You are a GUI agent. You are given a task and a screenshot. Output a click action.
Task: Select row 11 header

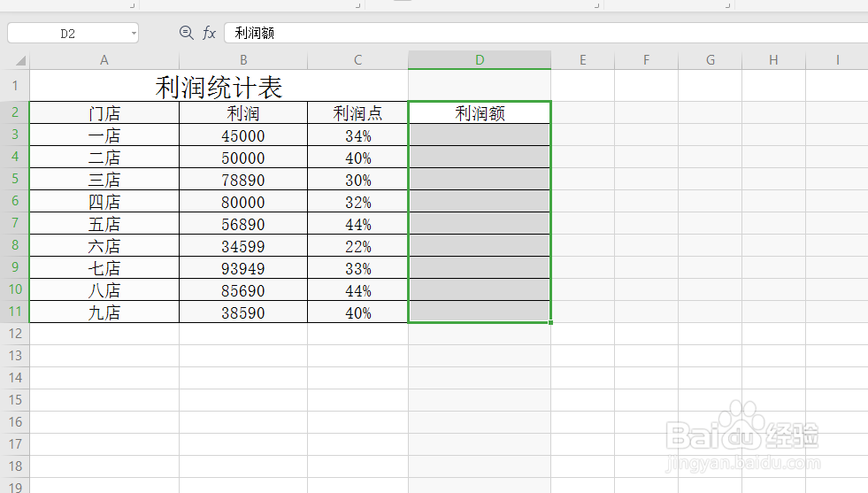click(15, 312)
